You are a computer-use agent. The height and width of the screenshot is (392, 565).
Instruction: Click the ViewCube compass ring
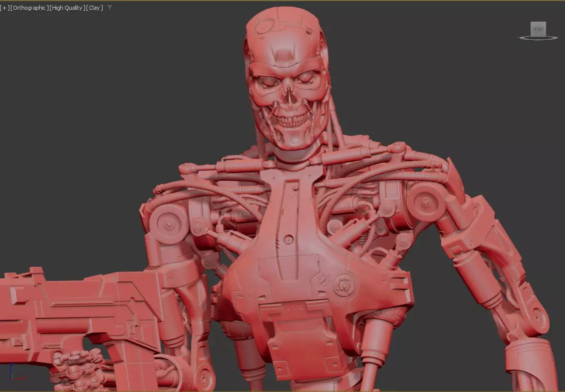pos(538,38)
